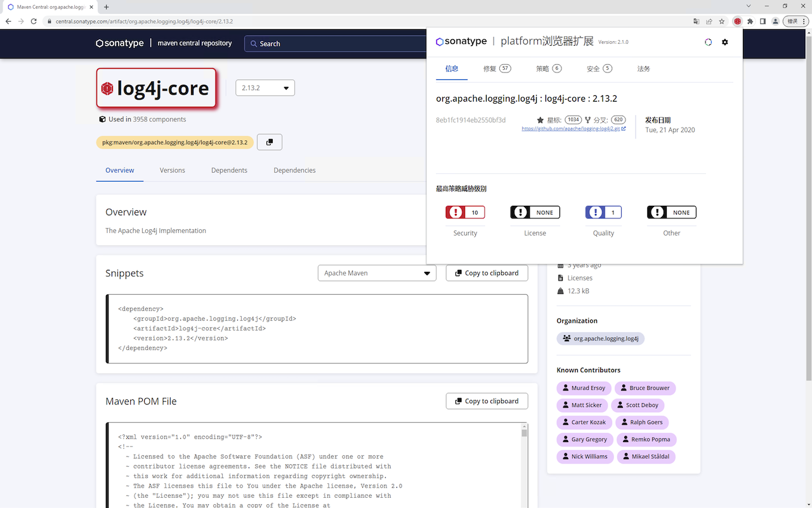Click the Security threat level 10 badge
This screenshot has width=812, height=508.
(x=465, y=213)
